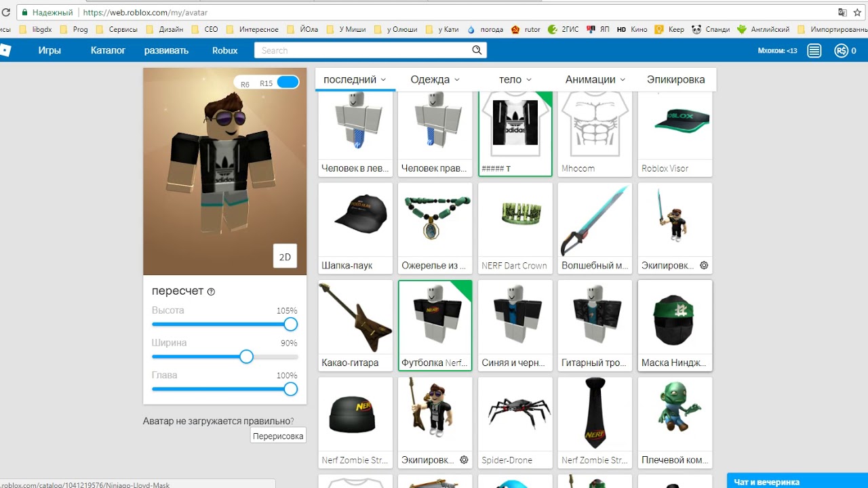
Task: Open Каталог in the navbar
Action: (108, 50)
